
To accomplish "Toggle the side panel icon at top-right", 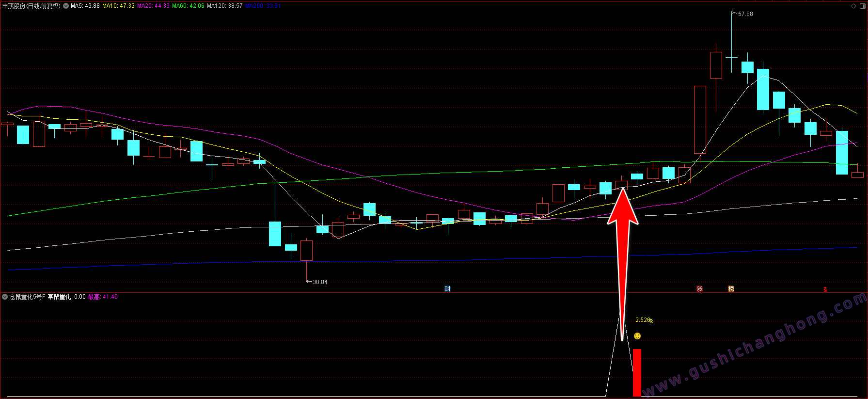I will click(x=862, y=6).
